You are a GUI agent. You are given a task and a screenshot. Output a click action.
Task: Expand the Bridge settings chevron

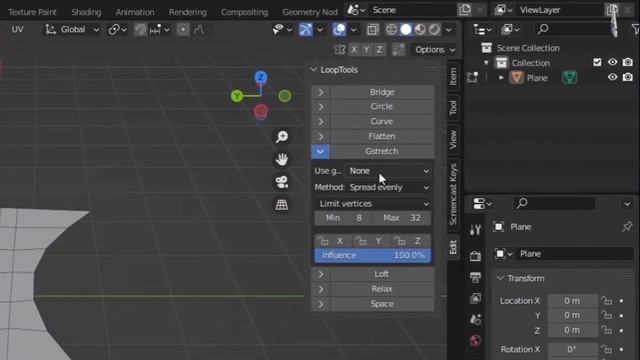pos(320,92)
